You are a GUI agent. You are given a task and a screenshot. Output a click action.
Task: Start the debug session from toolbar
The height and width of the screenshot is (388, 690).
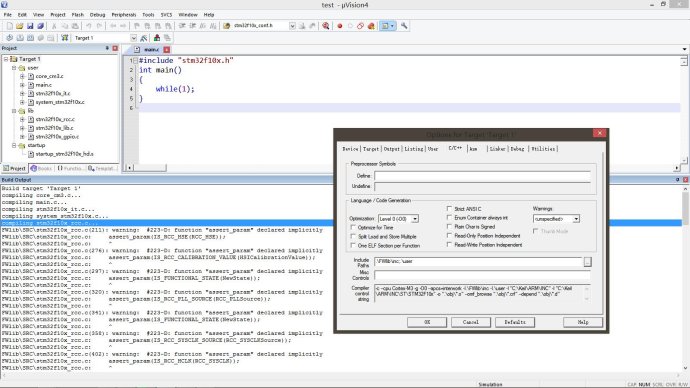click(326, 26)
